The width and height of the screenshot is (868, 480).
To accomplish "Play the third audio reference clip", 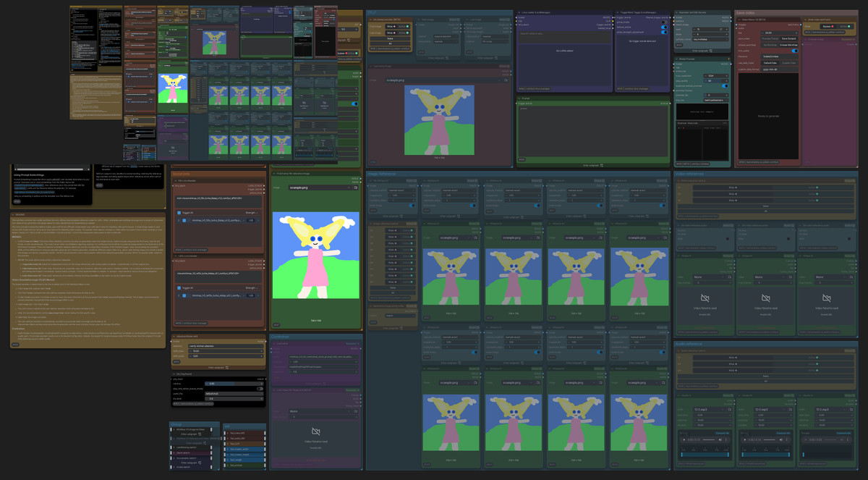I will coord(807,439).
